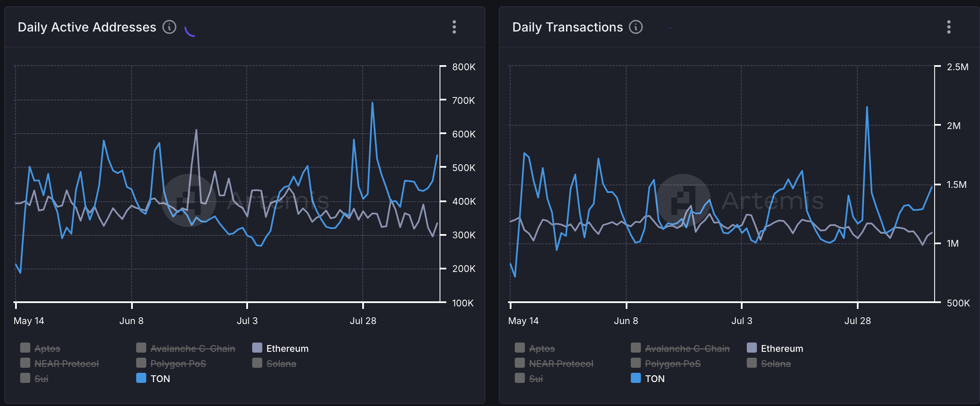Viewport: 980px width, 406px height.
Task: Click Daily Active Addresses chart title
Action: coord(87,27)
